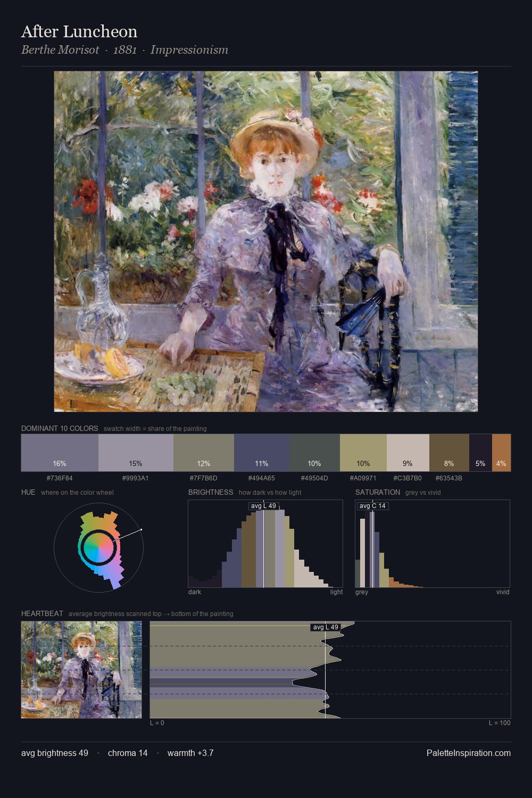This screenshot has width=532, height=798.
Task: Select the #494A65 swatch at 11%
Action: coord(262,453)
